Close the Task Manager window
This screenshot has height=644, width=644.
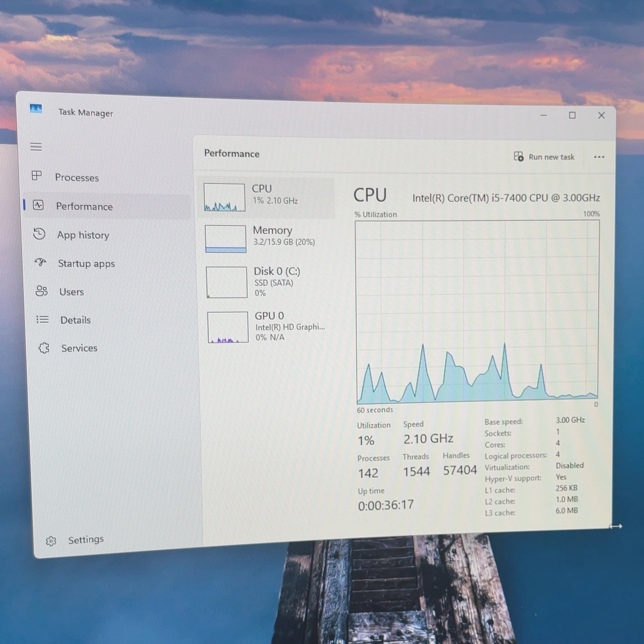pyautogui.click(x=601, y=115)
